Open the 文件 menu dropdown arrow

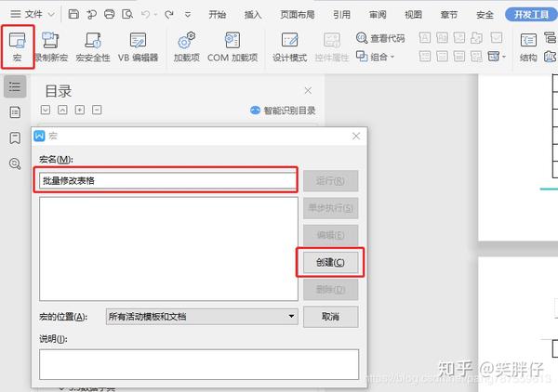51,15
